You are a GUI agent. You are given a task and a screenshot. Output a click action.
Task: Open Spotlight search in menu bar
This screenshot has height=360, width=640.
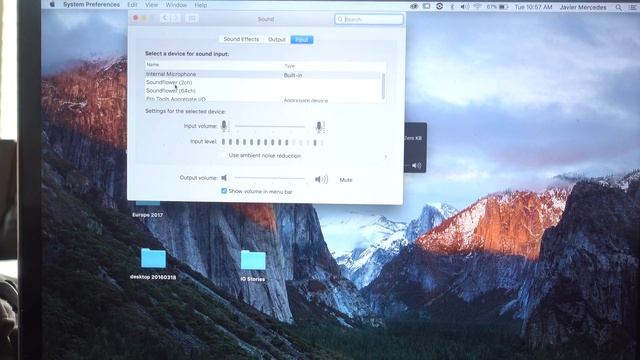(x=618, y=7)
